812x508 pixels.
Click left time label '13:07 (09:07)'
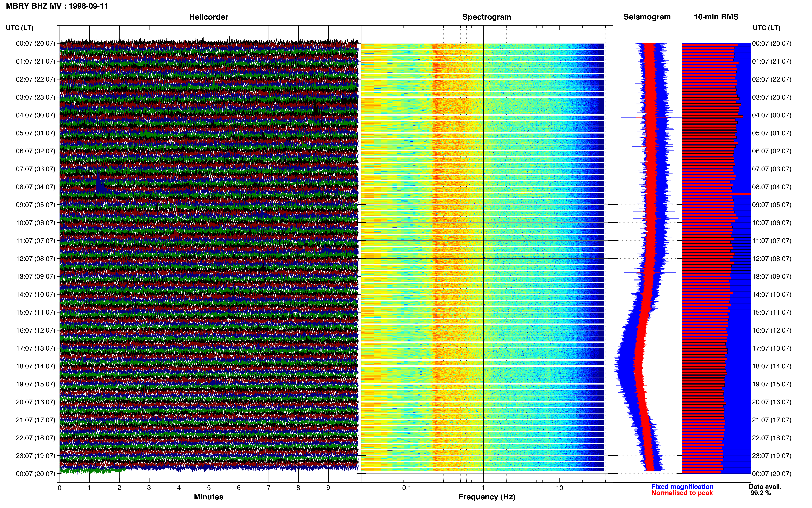pos(36,277)
